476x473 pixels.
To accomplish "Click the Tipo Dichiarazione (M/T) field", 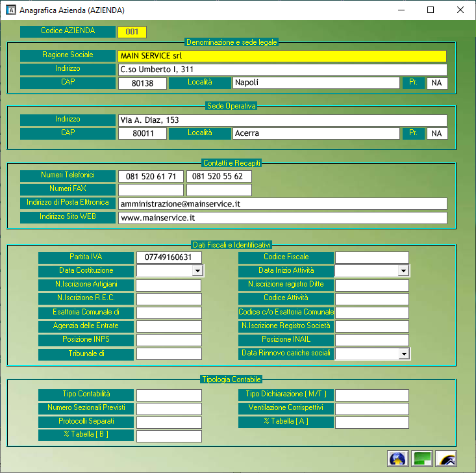I will pos(372,395).
